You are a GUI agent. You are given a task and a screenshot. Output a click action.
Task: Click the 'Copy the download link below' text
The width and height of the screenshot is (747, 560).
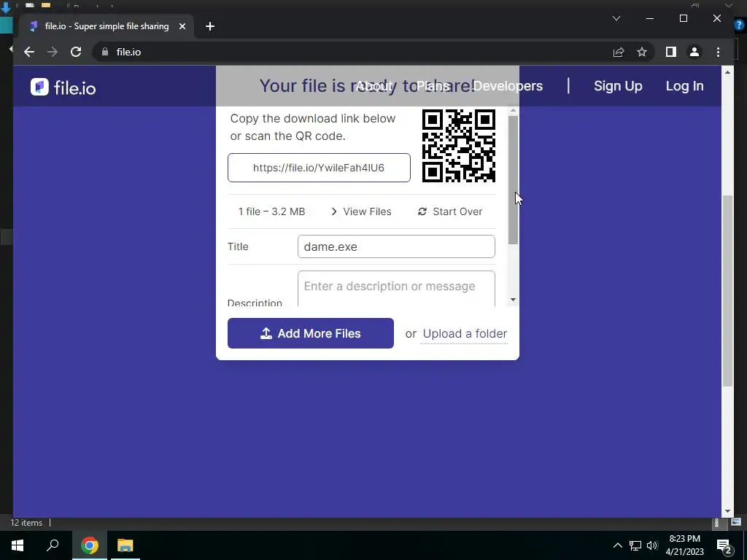tap(313, 119)
